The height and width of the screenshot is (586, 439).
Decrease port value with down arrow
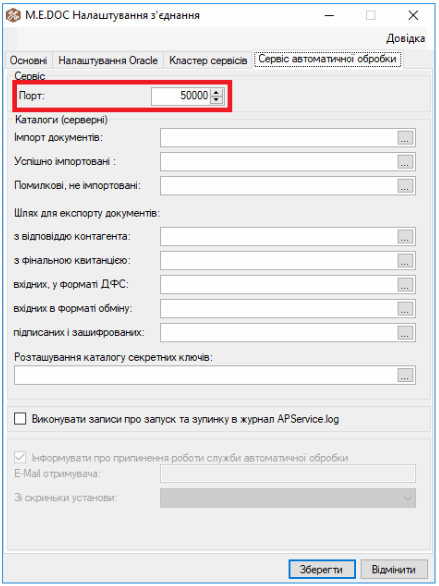(216, 99)
